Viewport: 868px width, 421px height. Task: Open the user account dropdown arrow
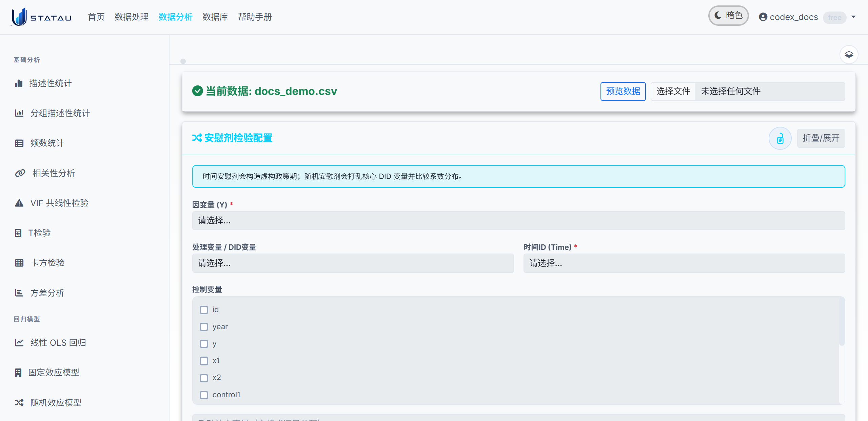853,17
